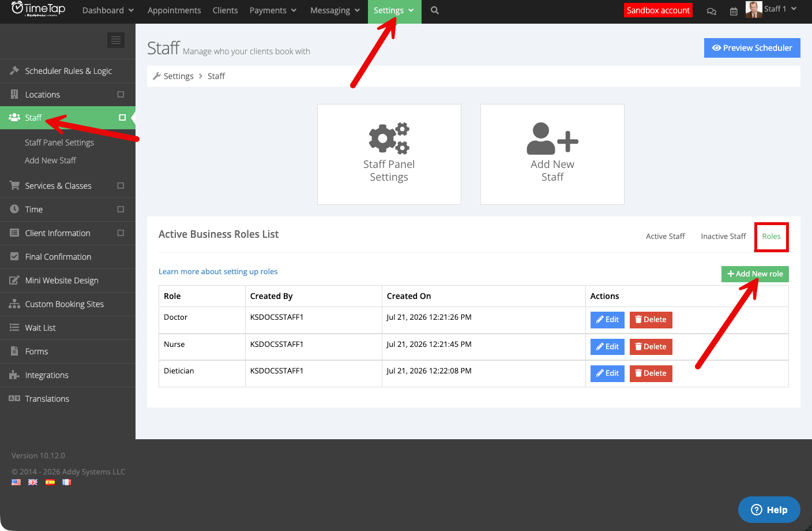812x531 pixels.
Task: Go to Appointments in top navigation
Action: coord(174,10)
